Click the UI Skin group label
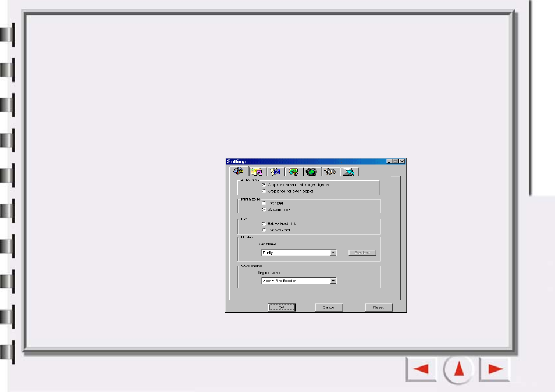 [247, 237]
